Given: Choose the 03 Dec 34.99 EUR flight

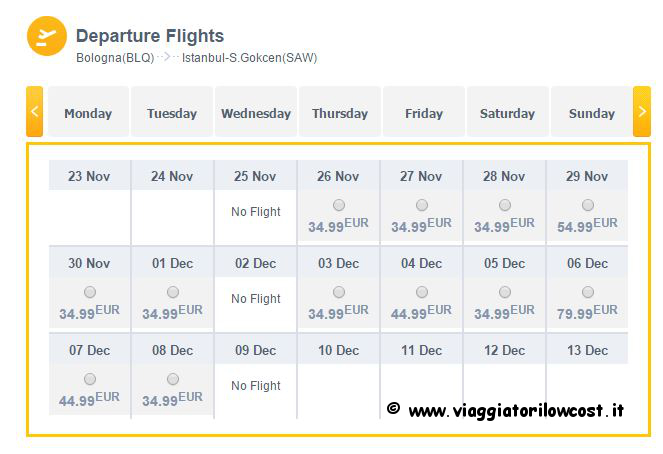Looking at the screenshot, I should 339,292.
